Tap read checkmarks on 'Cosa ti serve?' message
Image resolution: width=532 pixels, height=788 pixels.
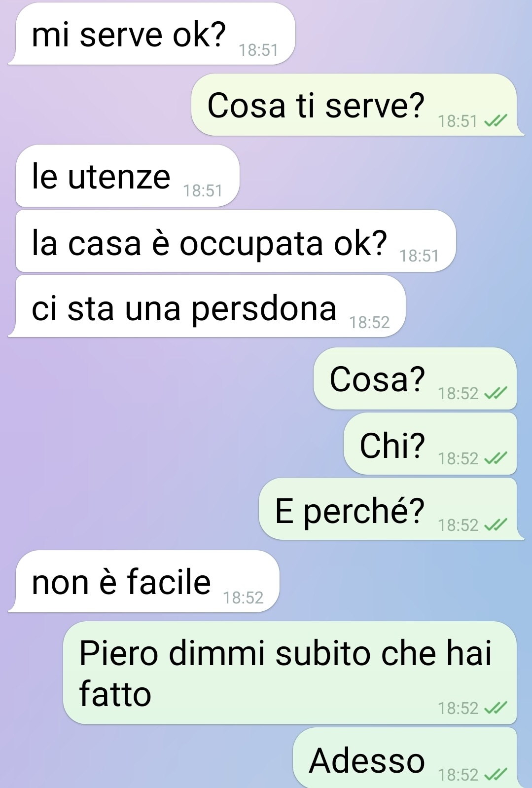[496, 120]
